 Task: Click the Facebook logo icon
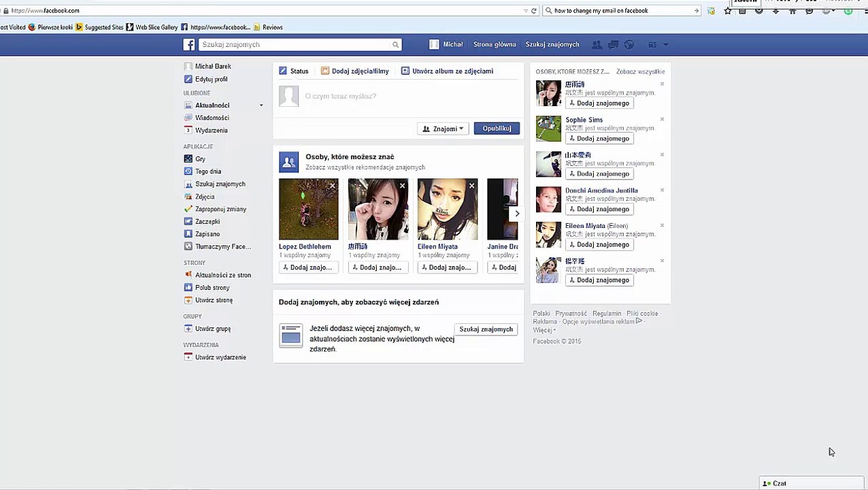pos(189,44)
